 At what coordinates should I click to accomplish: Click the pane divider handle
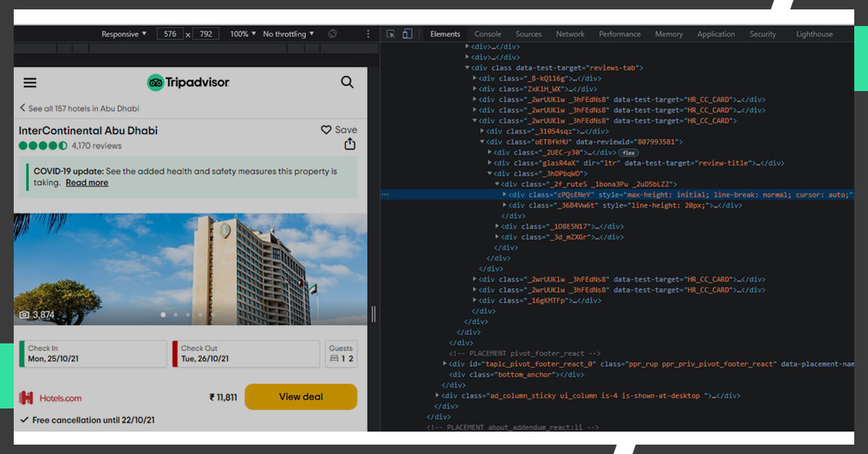coord(373,314)
